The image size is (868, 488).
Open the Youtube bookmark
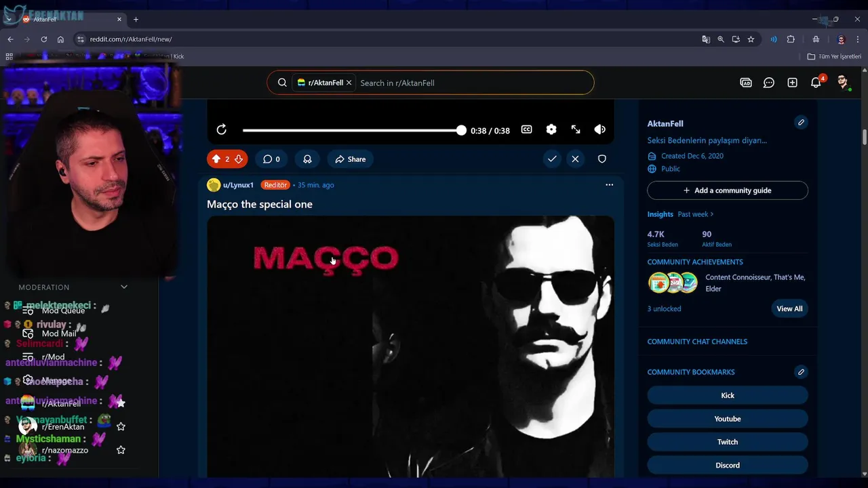click(x=728, y=419)
